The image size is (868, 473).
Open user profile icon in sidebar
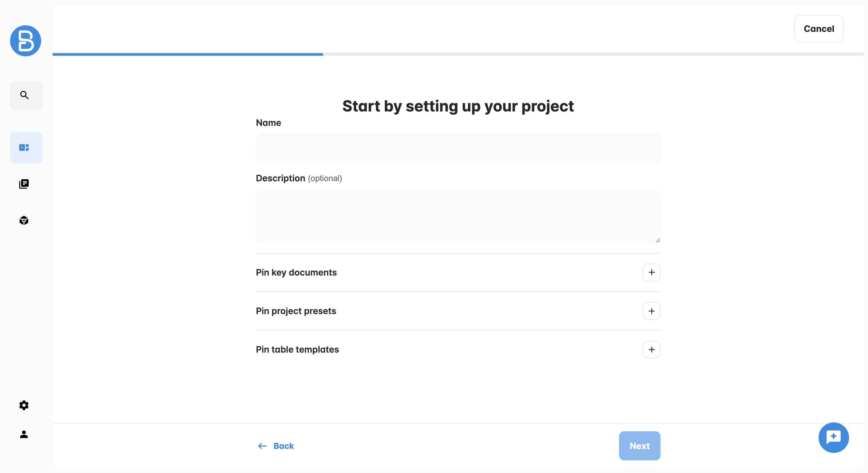tap(24, 434)
